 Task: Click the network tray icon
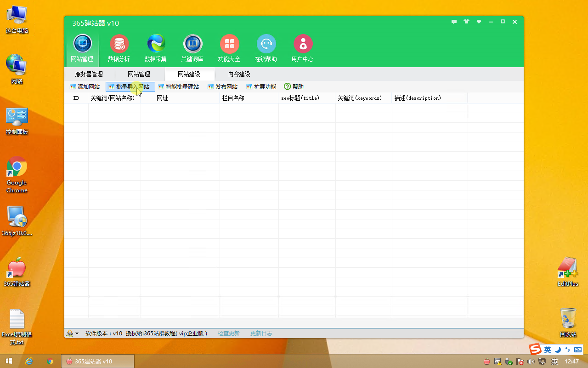pos(542,362)
